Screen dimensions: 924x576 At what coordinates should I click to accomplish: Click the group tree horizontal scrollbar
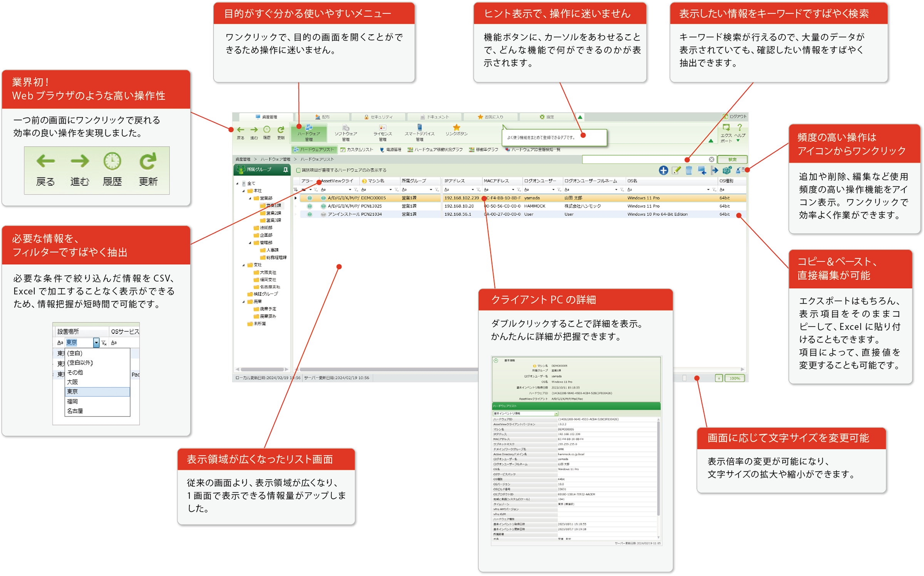coord(262,369)
